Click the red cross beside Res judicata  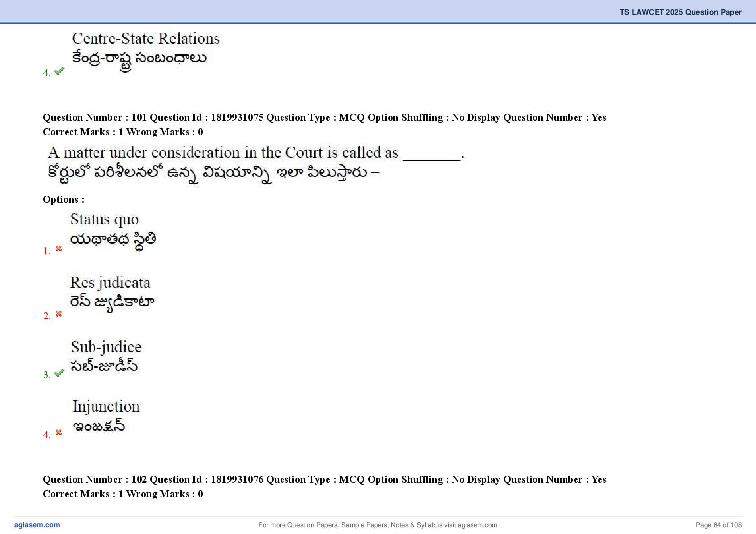59,314
